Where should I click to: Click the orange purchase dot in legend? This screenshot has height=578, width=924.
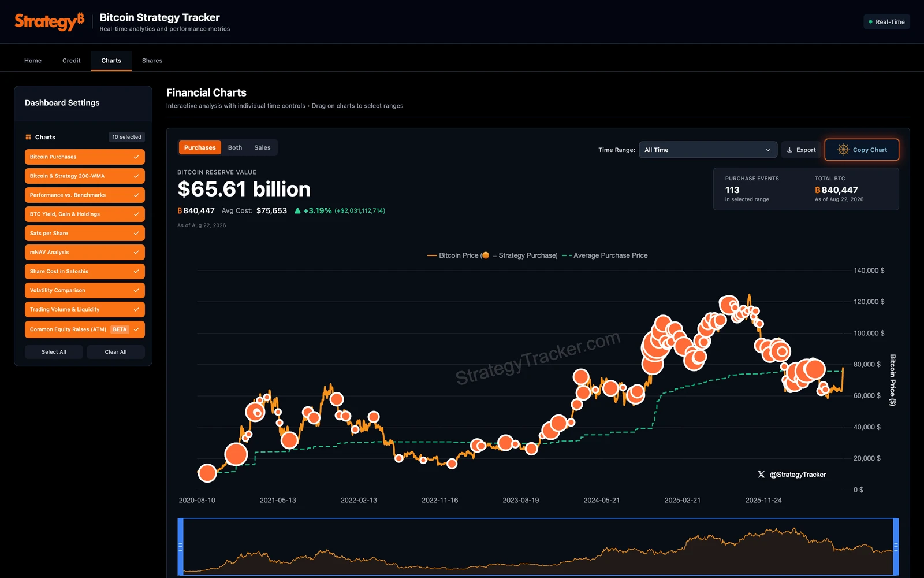pyautogui.click(x=485, y=255)
